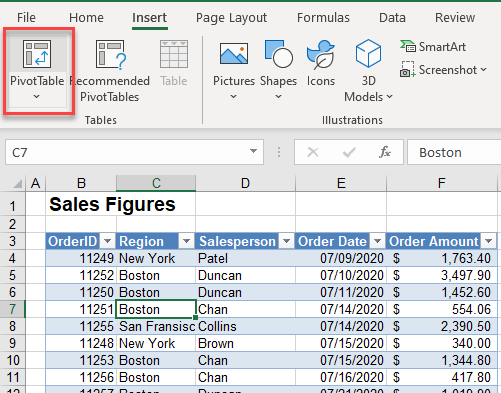Screen dimensions: 501x393
Task: Switch to the Data tab
Action: click(x=392, y=18)
